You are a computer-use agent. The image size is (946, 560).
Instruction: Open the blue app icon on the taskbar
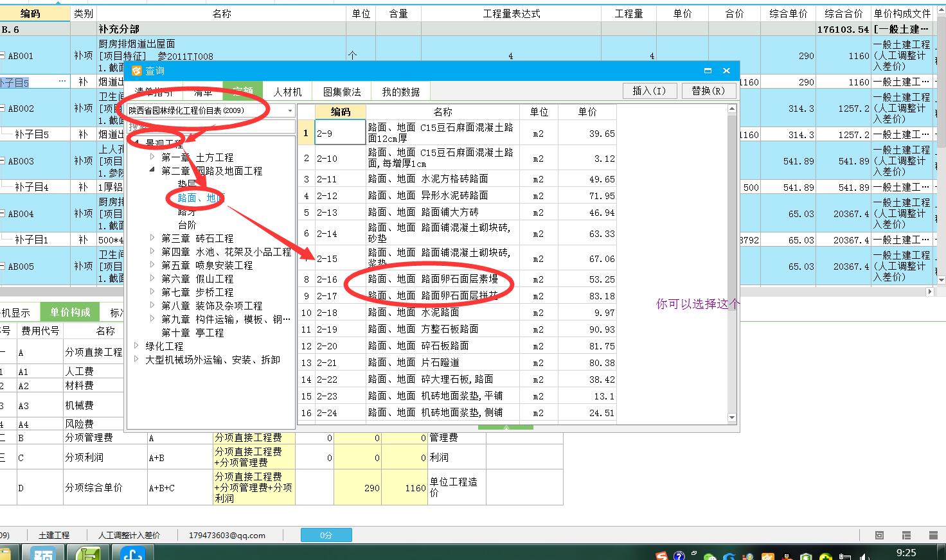click(132, 553)
